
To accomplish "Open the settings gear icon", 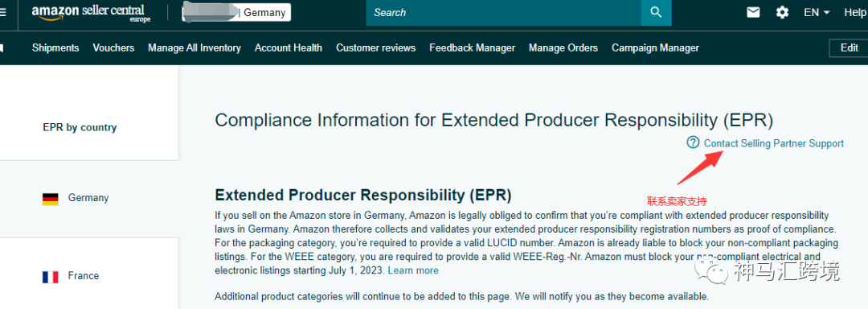I will [x=782, y=12].
